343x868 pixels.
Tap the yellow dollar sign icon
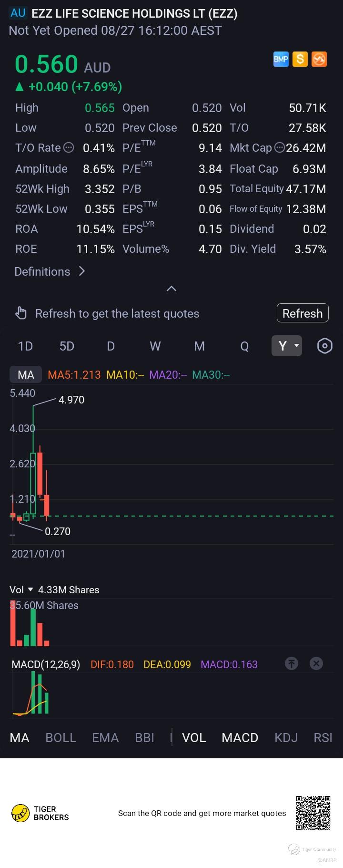[300, 59]
